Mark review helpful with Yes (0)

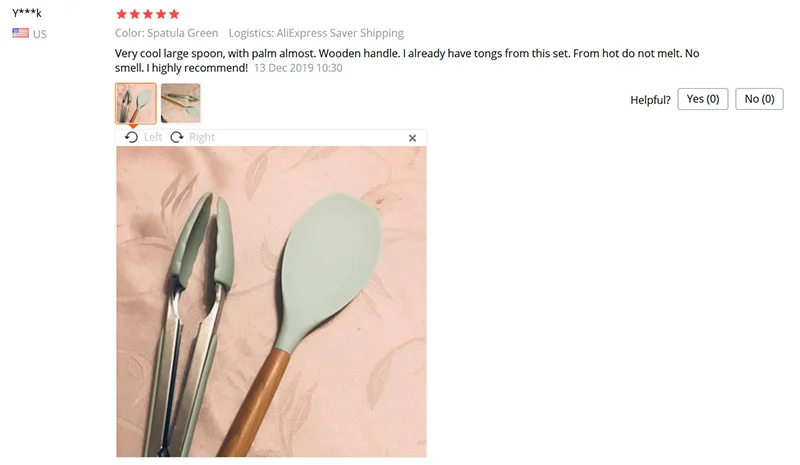coord(703,99)
